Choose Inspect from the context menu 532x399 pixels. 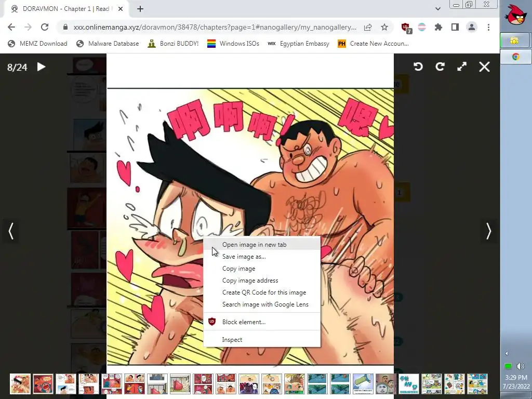262,339
